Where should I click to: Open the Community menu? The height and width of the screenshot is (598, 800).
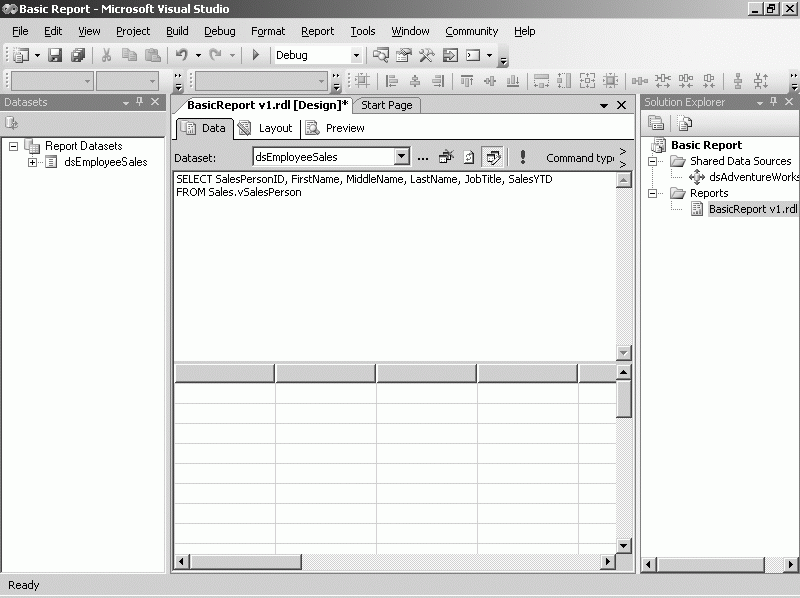(x=471, y=31)
